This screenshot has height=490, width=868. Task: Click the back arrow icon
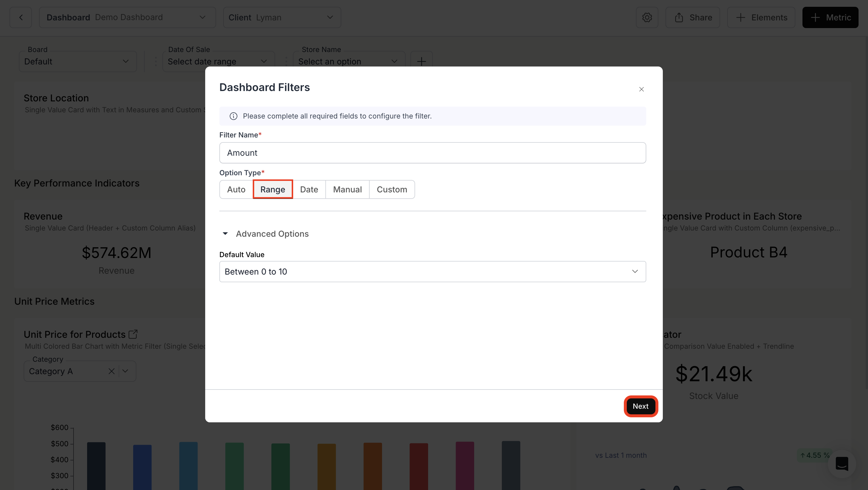tap(21, 17)
